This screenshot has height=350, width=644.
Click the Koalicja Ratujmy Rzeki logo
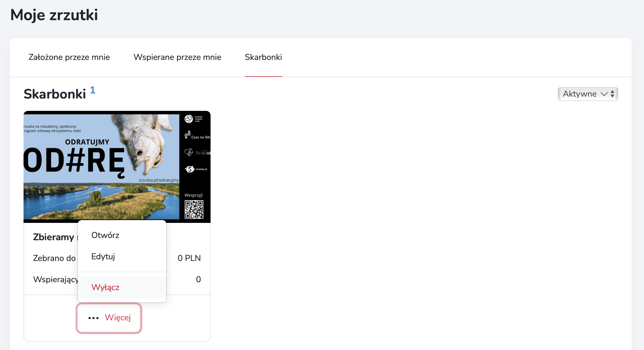pos(193,119)
